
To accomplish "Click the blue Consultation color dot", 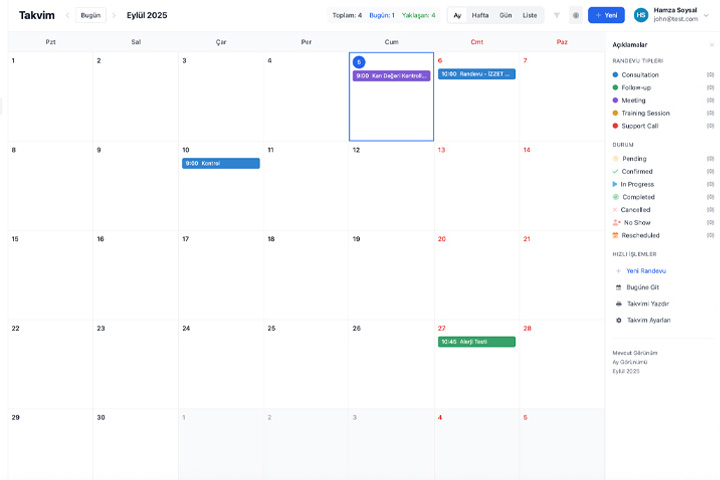I will click(615, 75).
